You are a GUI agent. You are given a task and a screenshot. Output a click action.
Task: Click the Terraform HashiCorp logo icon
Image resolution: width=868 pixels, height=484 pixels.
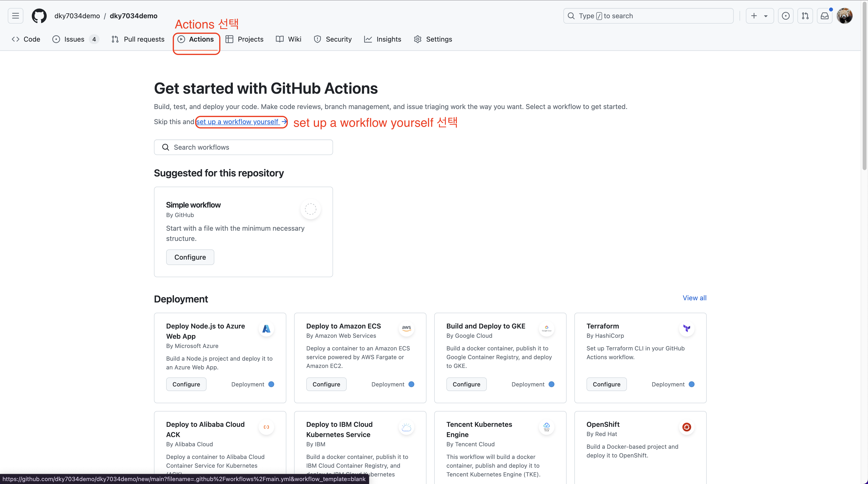click(686, 328)
